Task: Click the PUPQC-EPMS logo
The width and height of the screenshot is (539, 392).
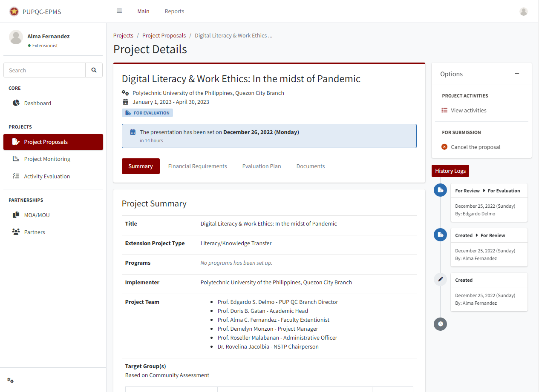Action: [x=14, y=11]
